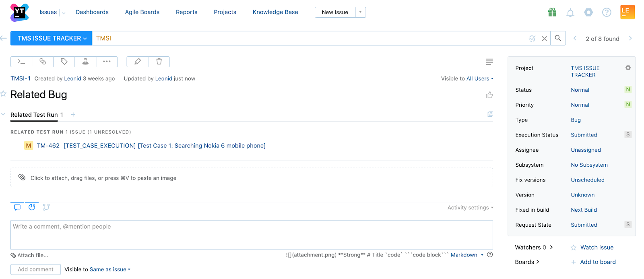The width and height of the screenshot is (644, 279).
Task: Click the gray Execution Status S badge
Action: click(x=628, y=134)
